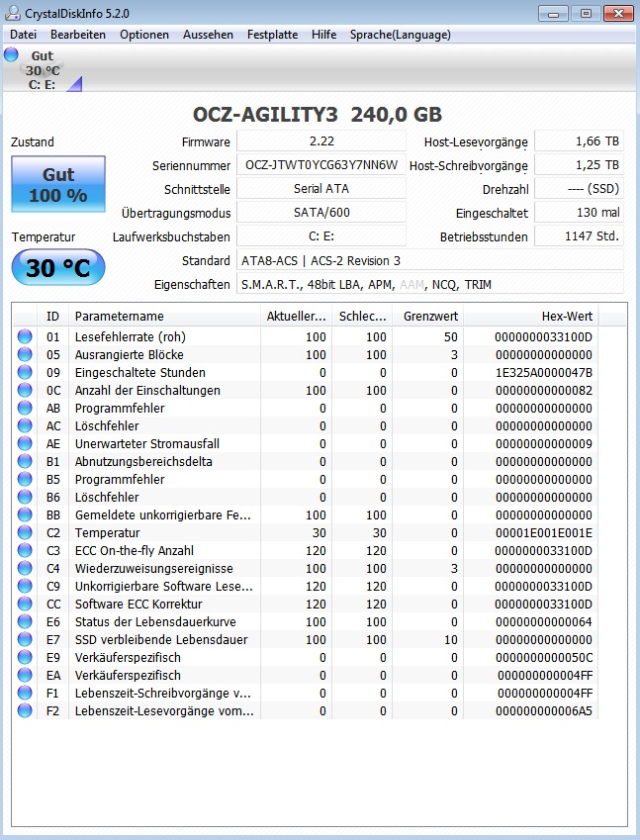Click the Schlec... column header

pyautogui.click(x=362, y=316)
